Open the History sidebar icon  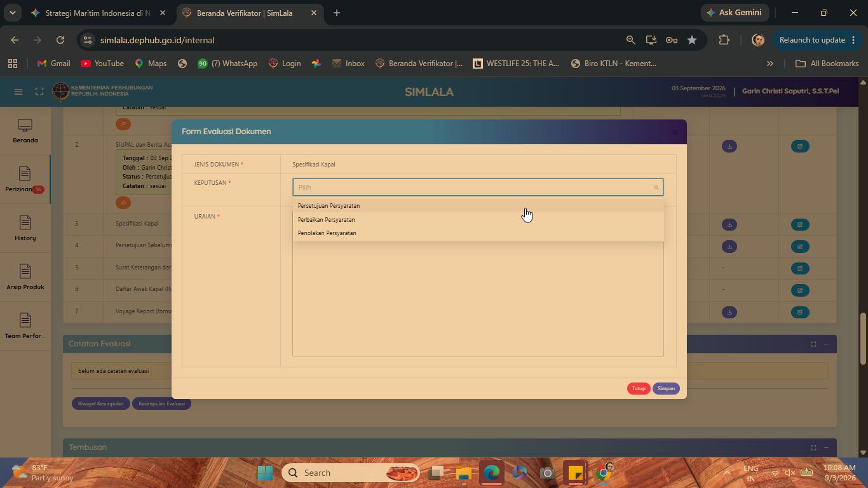pos(25,229)
